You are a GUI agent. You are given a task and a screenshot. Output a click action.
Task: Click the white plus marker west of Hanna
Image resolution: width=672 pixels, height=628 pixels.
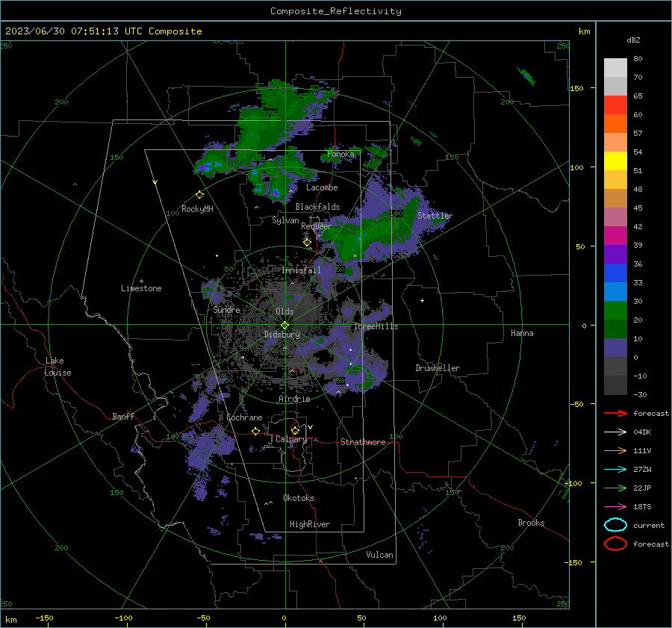422,300
